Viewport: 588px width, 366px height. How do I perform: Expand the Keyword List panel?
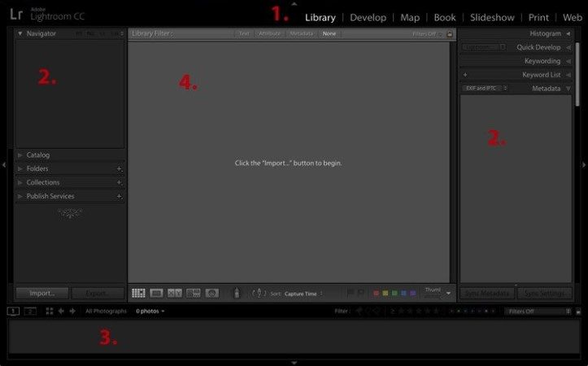[x=568, y=75]
